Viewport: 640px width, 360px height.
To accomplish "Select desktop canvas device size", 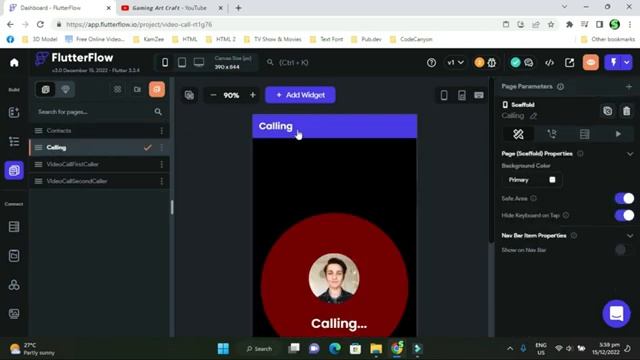I will point(199,62).
